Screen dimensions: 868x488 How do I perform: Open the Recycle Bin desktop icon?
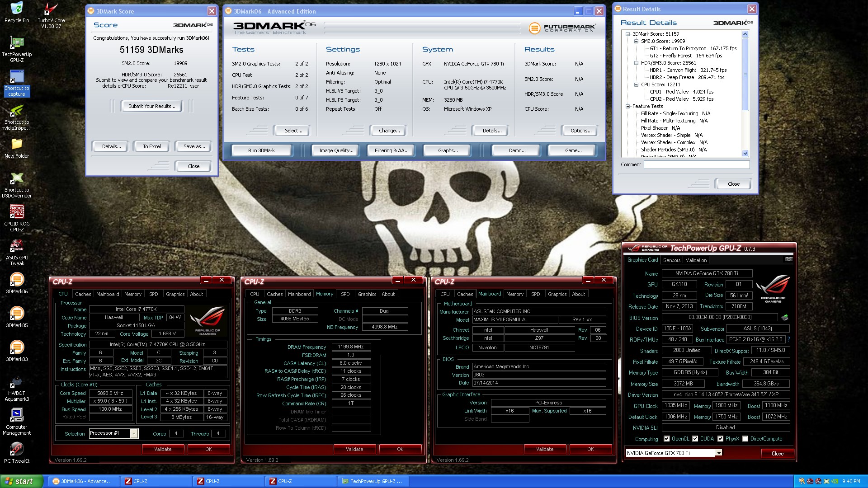click(17, 12)
